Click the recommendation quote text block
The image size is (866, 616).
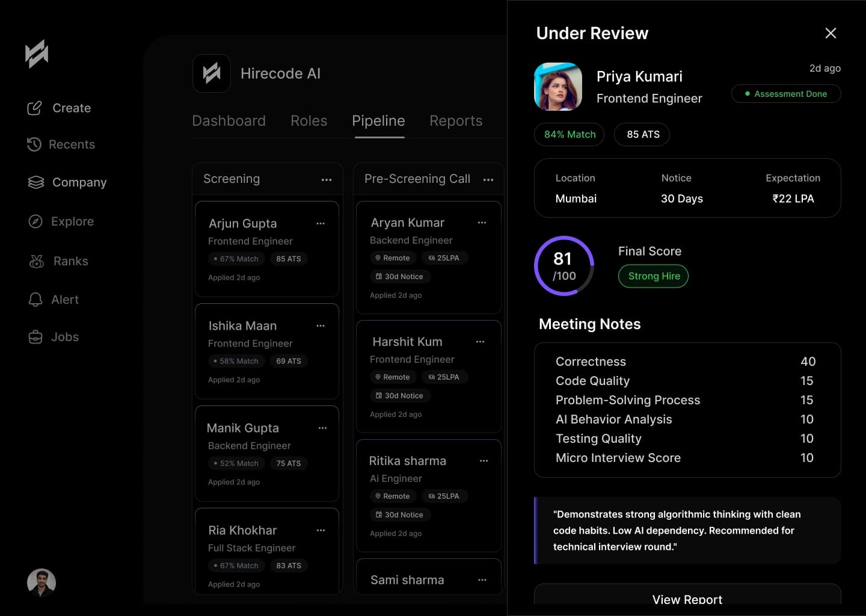click(x=687, y=531)
